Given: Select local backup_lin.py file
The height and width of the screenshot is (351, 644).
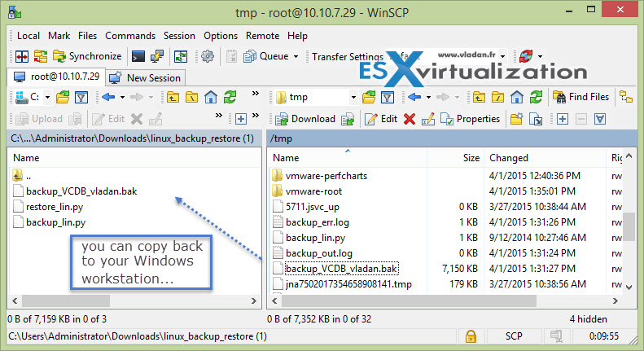Looking at the screenshot, I should click(50, 222).
